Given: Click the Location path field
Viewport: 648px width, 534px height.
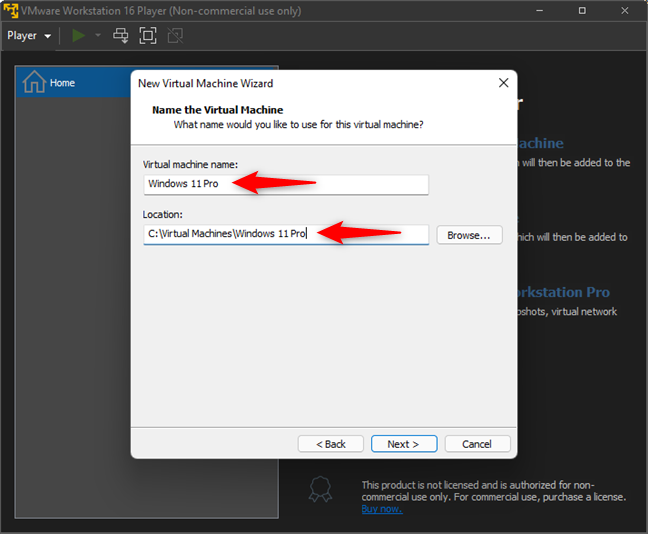Looking at the screenshot, I should pos(286,234).
